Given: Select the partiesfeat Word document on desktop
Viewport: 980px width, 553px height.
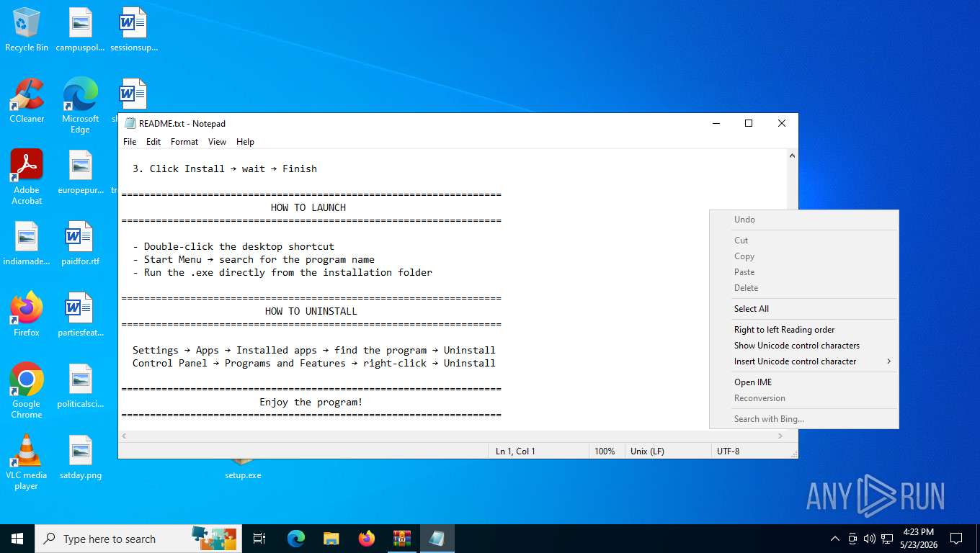Looking at the screenshot, I should tap(80, 315).
